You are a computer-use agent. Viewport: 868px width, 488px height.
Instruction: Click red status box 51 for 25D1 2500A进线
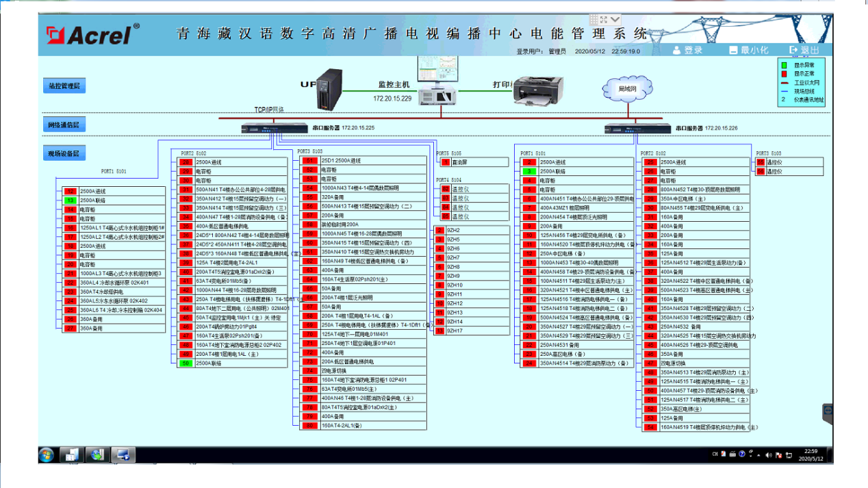309,161
